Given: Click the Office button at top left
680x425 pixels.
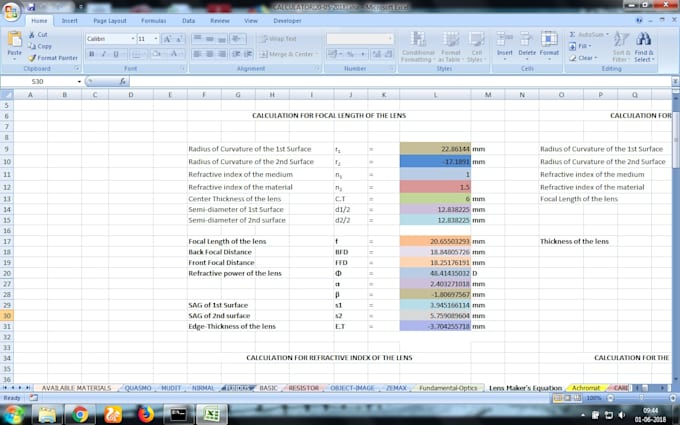Looking at the screenshot, I should (11, 11).
